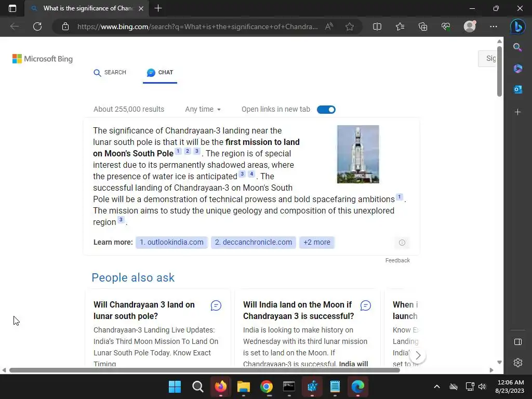Open 'Will India land on the Moon' question

point(298,310)
